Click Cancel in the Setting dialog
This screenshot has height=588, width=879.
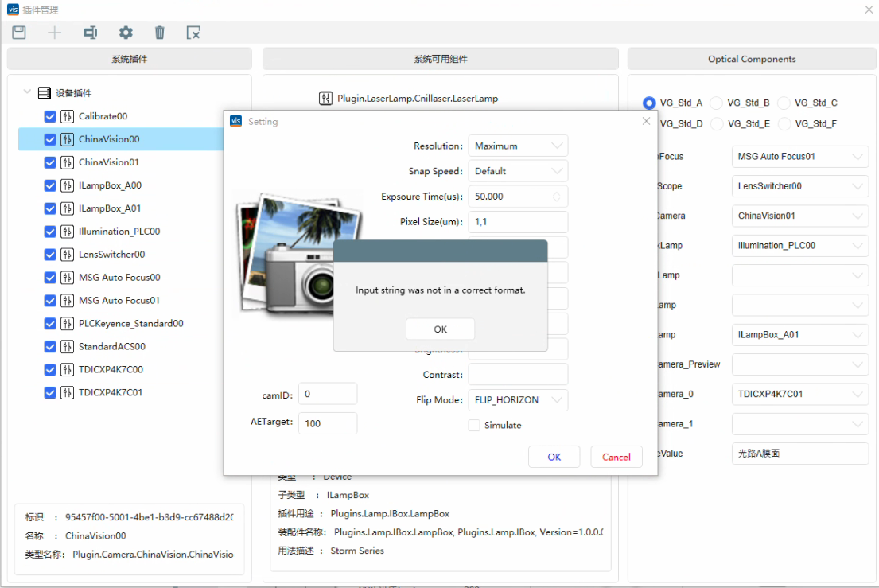coord(616,457)
